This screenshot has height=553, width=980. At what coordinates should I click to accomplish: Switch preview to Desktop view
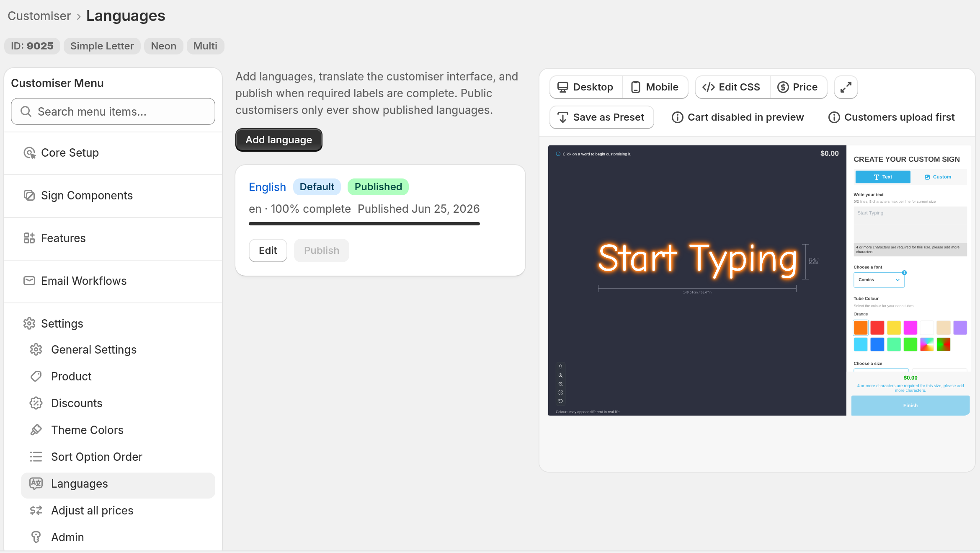click(x=586, y=87)
